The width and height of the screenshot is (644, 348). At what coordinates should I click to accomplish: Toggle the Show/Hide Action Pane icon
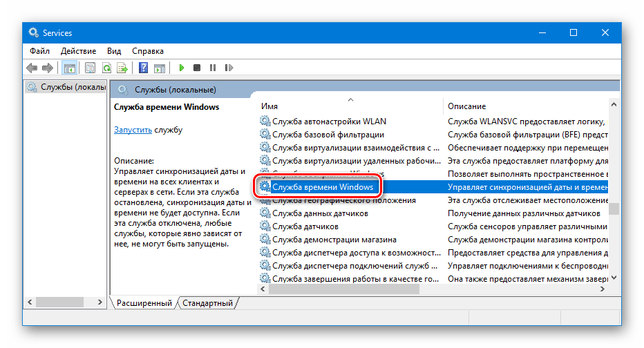pos(160,68)
